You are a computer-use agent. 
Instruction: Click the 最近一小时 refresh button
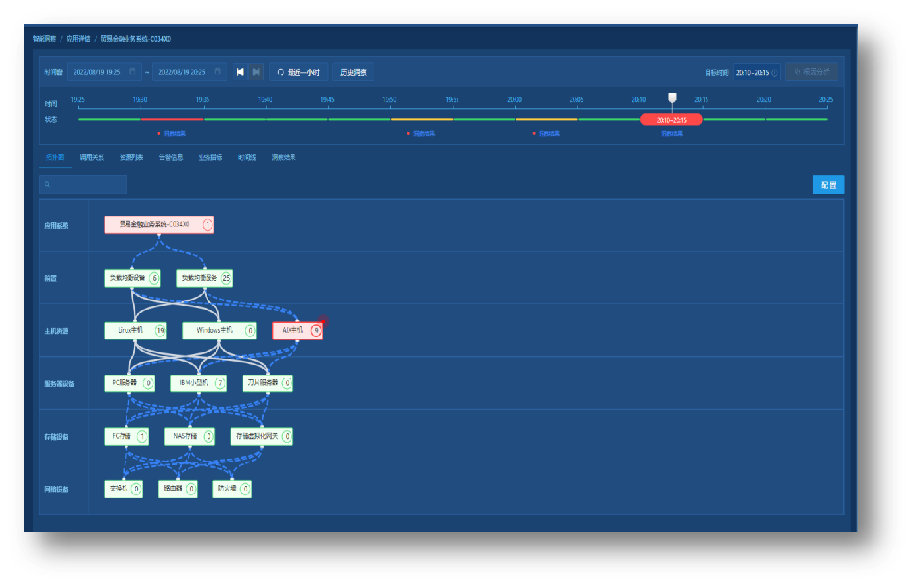(x=297, y=72)
